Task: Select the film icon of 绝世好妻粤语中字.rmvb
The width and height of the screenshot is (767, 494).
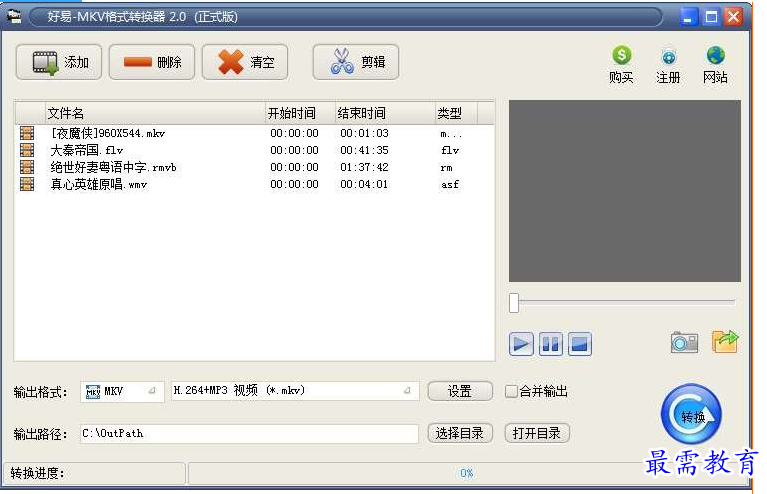Action: [x=27, y=167]
